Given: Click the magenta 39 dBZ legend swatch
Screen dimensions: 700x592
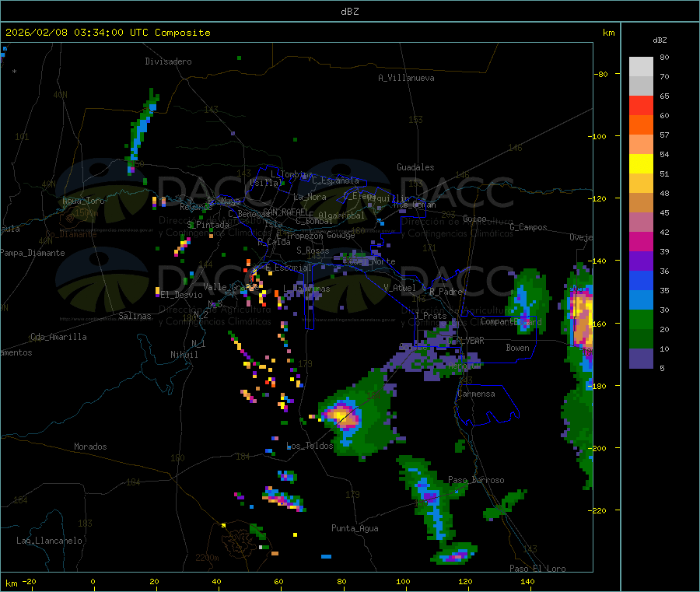Looking at the screenshot, I should point(641,241).
